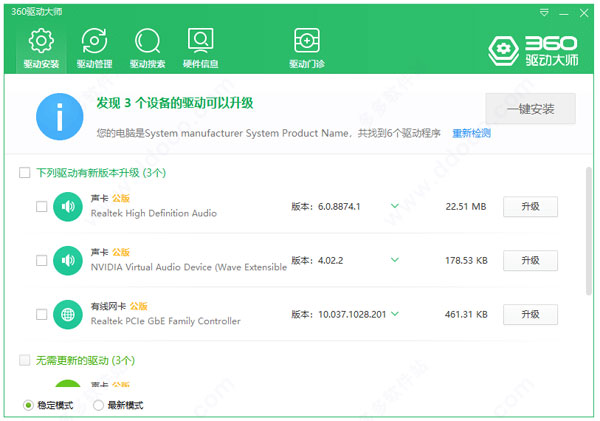Open the 驱动搜索 magnifier icon tab
600x421 pixels.
coord(147,48)
